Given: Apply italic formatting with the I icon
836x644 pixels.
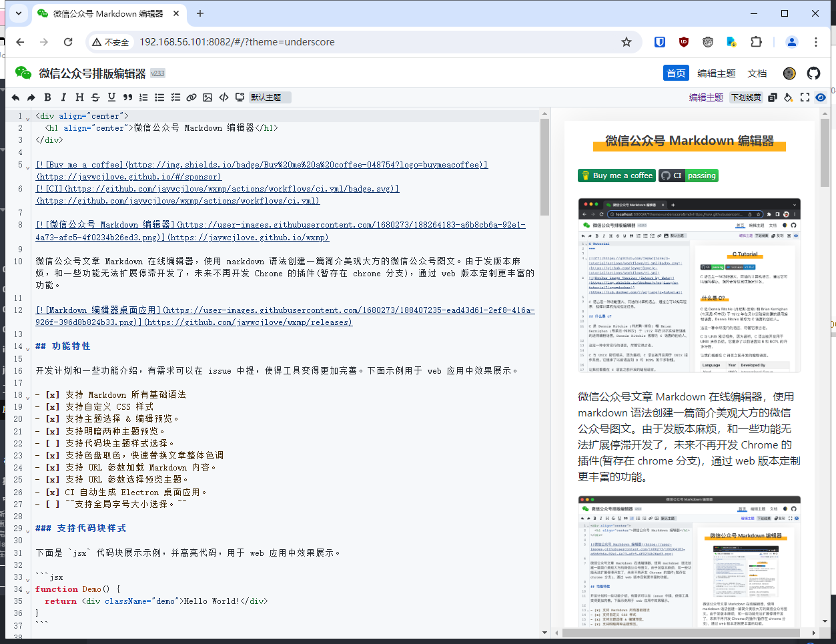Looking at the screenshot, I should tap(63, 97).
